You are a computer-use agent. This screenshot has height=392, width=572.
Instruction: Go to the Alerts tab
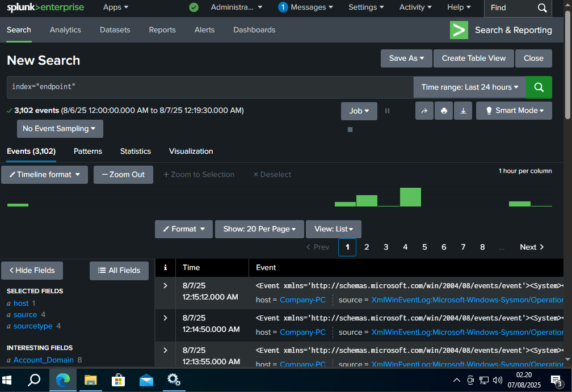204,30
